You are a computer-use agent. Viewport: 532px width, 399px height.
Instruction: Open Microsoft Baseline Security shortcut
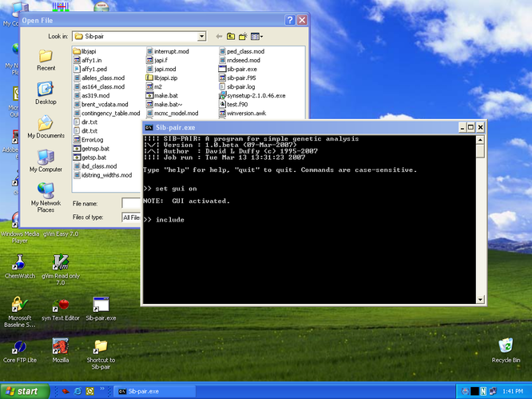pos(20,312)
